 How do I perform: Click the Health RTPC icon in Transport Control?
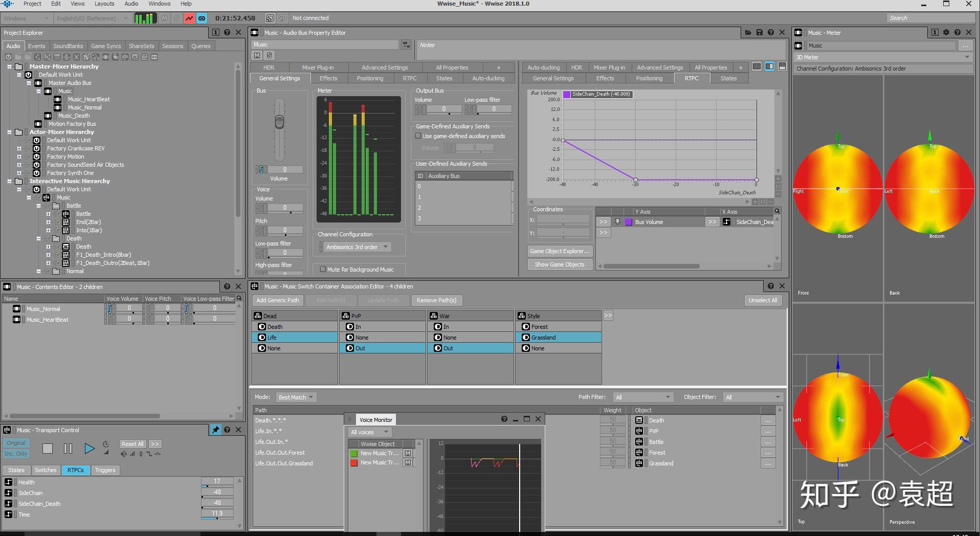8,482
